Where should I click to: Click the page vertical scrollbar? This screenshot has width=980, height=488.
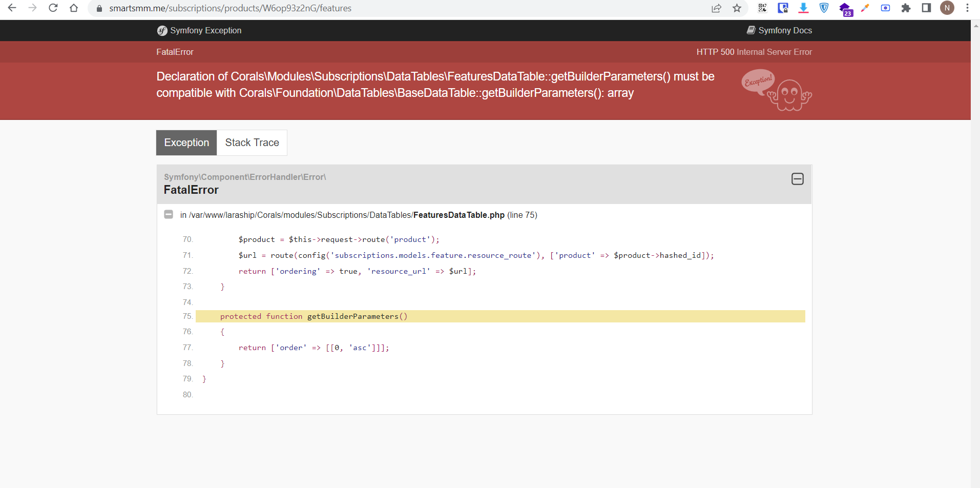[975, 254]
